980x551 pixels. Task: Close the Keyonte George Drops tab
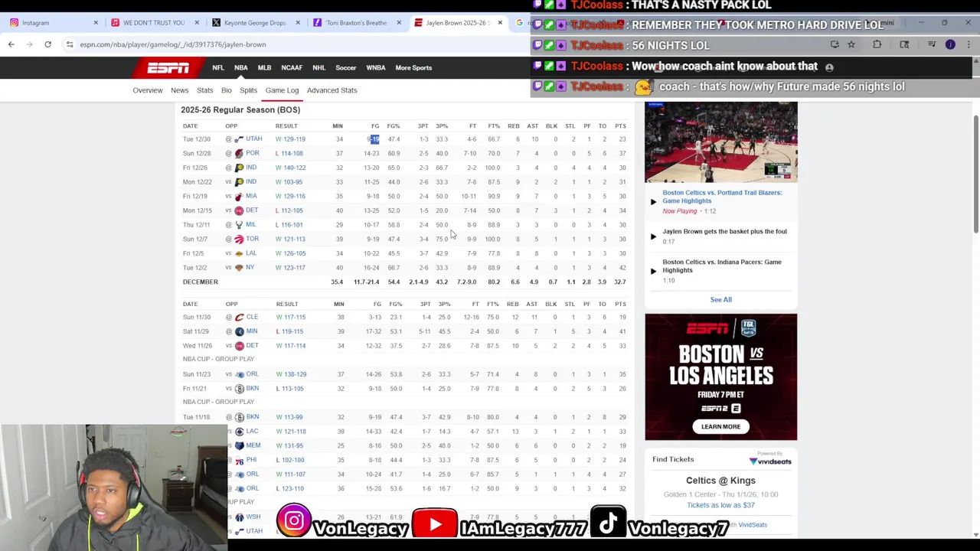point(298,23)
